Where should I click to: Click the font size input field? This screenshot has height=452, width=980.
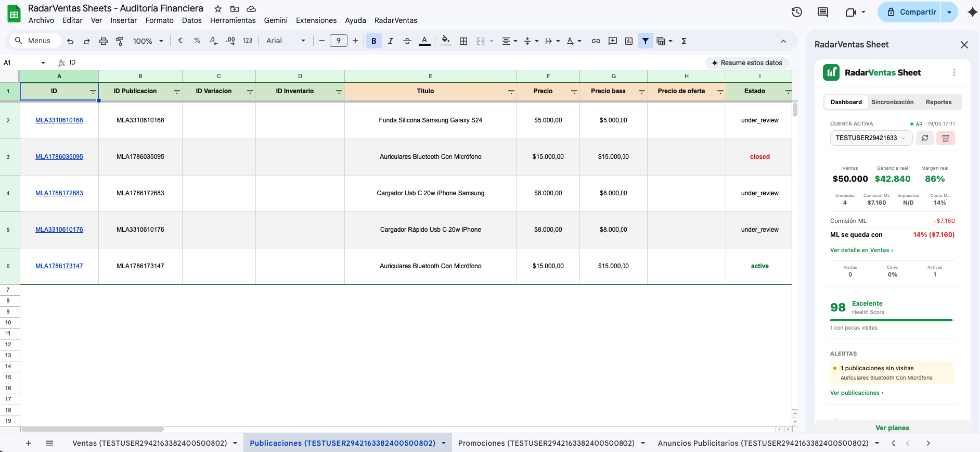[339, 41]
